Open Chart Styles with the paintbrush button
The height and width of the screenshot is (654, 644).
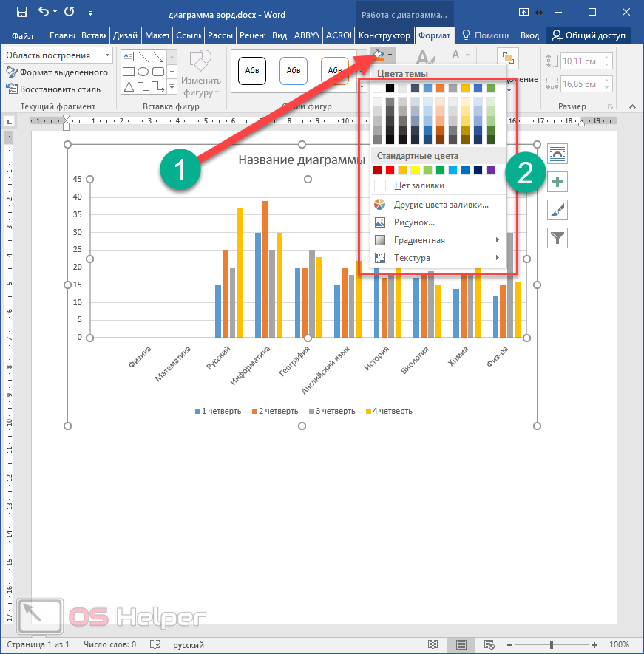click(x=557, y=210)
